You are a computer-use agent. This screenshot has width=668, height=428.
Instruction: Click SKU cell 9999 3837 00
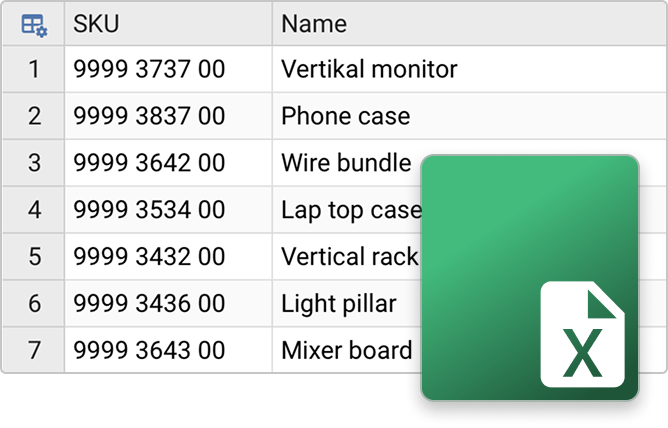[168, 116]
